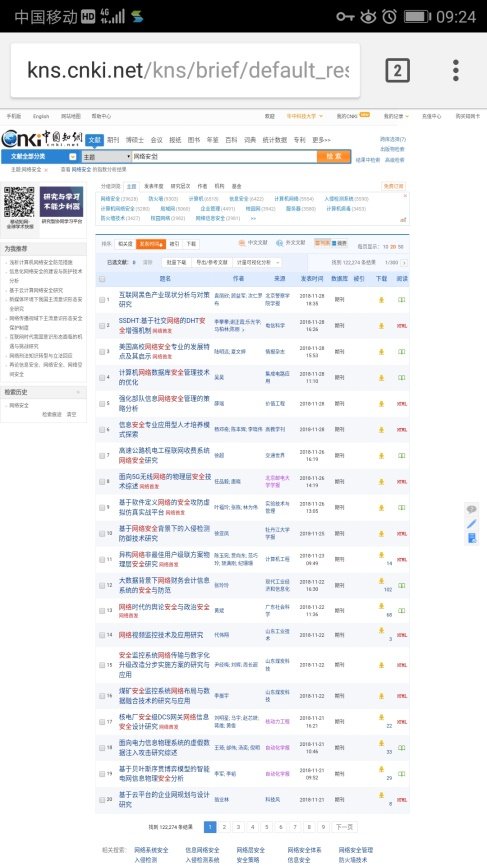The image size is (487, 866).
Task: Sort results by 下载
Action: coord(190,244)
